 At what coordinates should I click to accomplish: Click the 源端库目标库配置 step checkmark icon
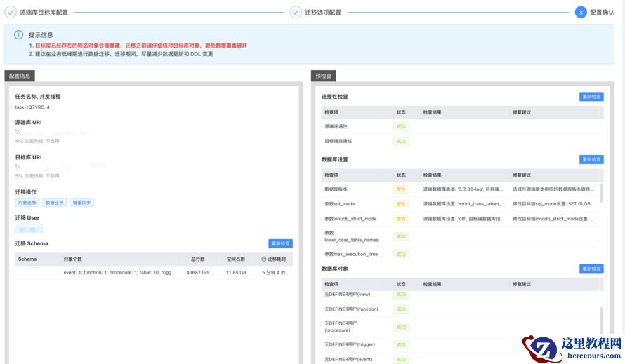coord(11,12)
